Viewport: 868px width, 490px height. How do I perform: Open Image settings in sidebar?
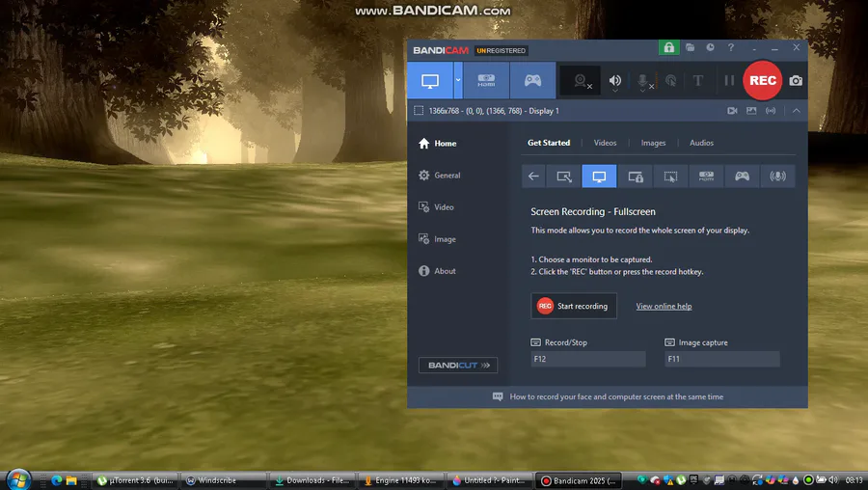[x=437, y=239]
